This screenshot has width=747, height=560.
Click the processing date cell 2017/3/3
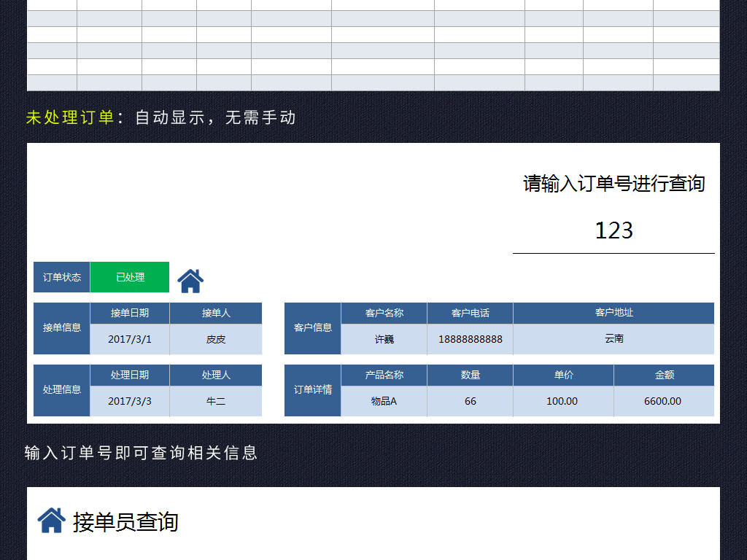click(129, 400)
